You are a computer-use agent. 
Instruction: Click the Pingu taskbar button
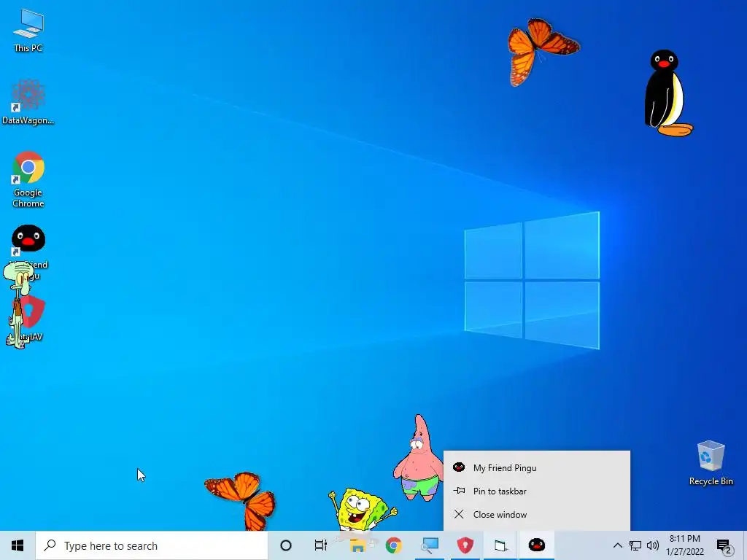537,545
